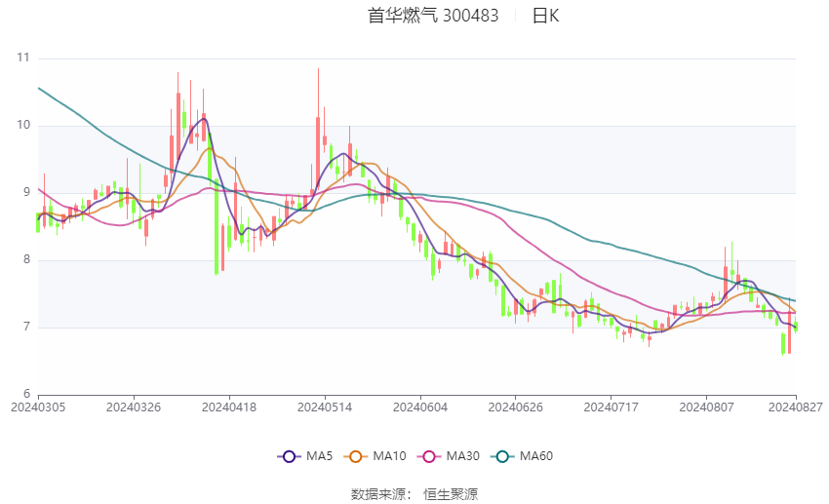The height and width of the screenshot is (504, 829).
Task: Click the chart title 首华燃气 300483
Action: point(433,16)
